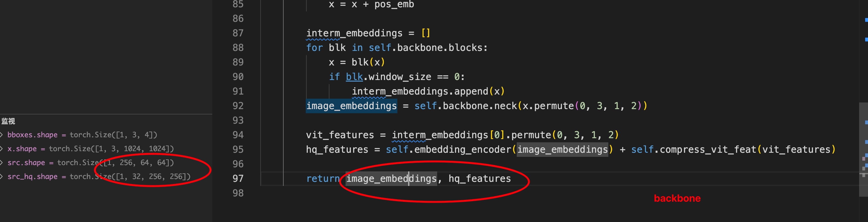Expand the bboxes.shape watch entry
868x222 pixels.
click(2, 135)
